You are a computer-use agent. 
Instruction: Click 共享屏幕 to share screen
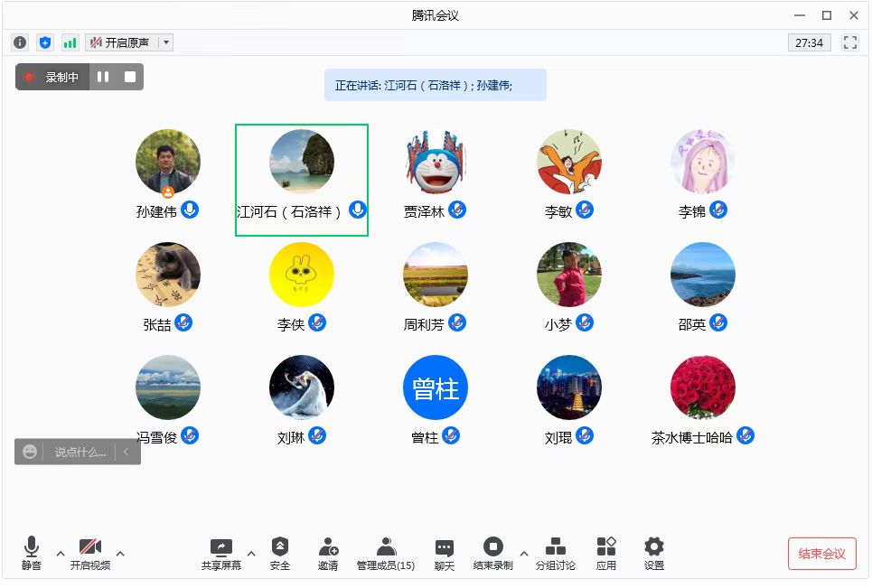coord(221,553)
